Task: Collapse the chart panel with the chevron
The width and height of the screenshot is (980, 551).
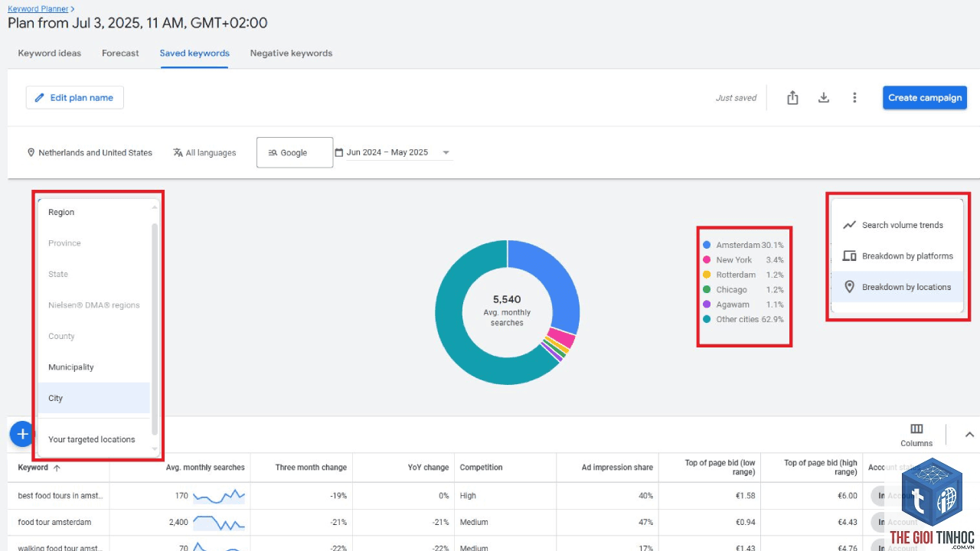Action: pos(969,434)
